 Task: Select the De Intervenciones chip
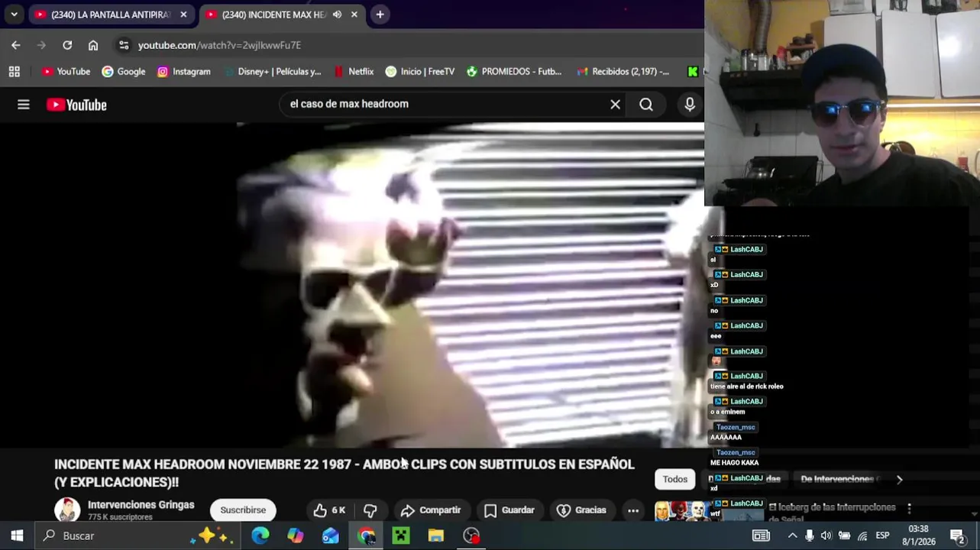click(x=839, y=479)
